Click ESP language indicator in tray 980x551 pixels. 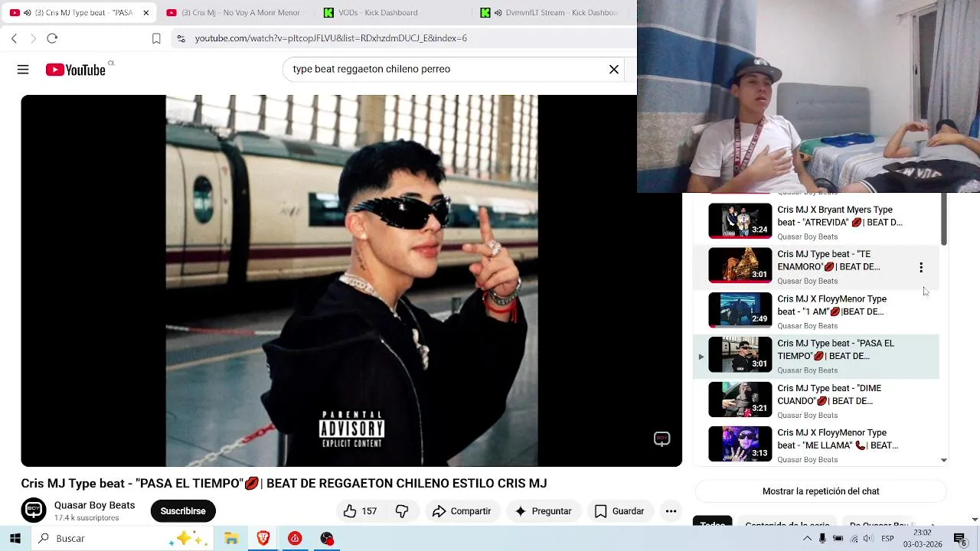click(887, 539)
